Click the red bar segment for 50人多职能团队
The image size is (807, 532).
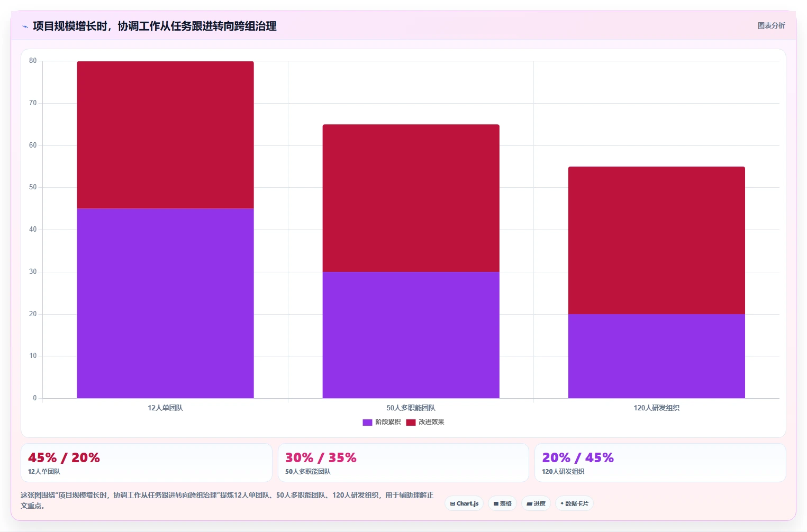click(411, 198)
